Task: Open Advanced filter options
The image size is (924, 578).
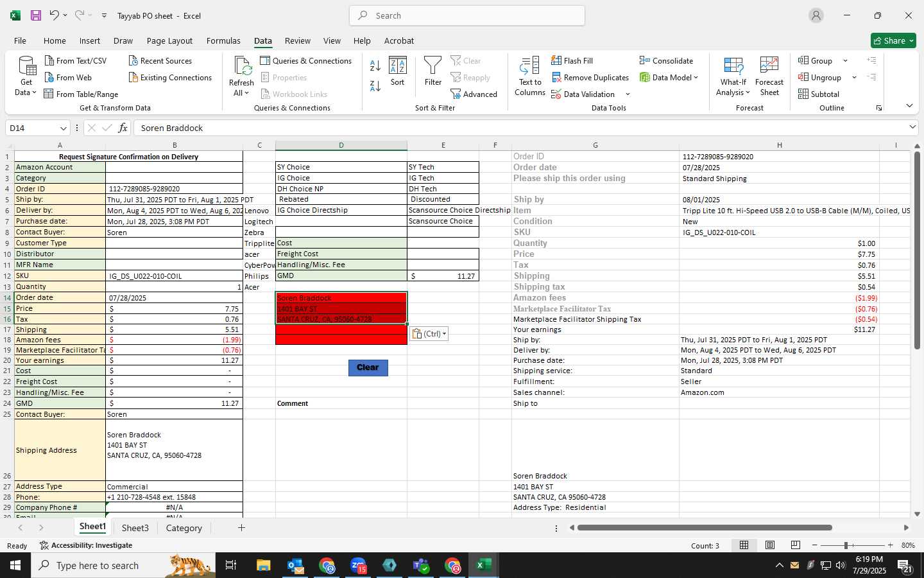Action: (x=474, y=94)
